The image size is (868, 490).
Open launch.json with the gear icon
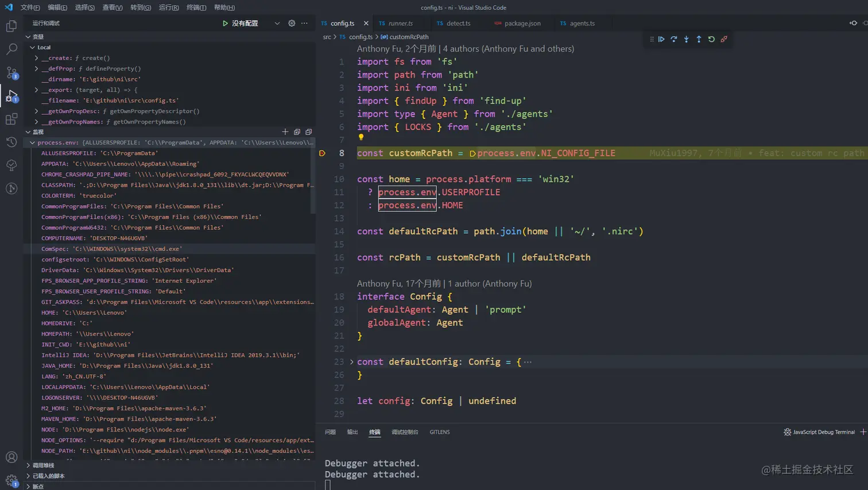click(x=292, y=24)
